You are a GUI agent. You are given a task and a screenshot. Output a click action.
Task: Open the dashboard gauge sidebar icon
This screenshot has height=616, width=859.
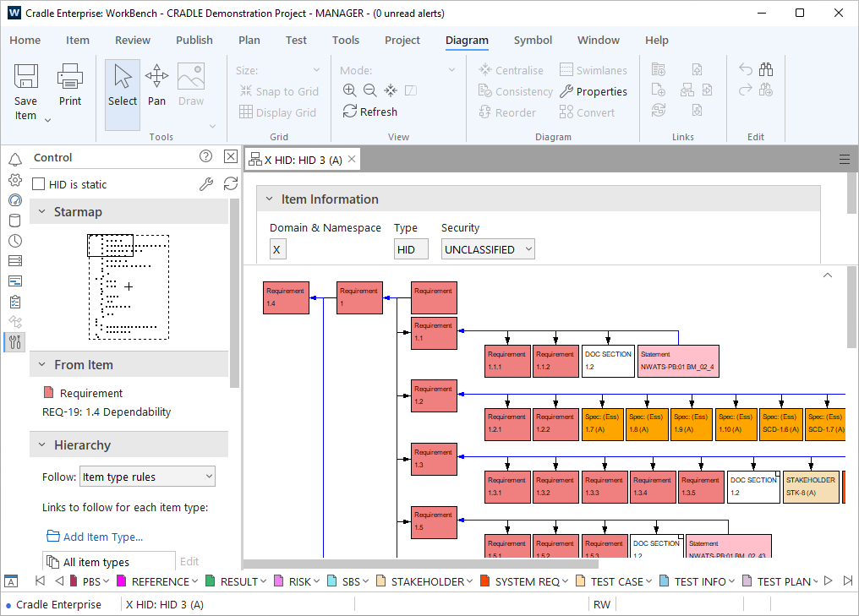pyautogui.click(x=15, y=200)
